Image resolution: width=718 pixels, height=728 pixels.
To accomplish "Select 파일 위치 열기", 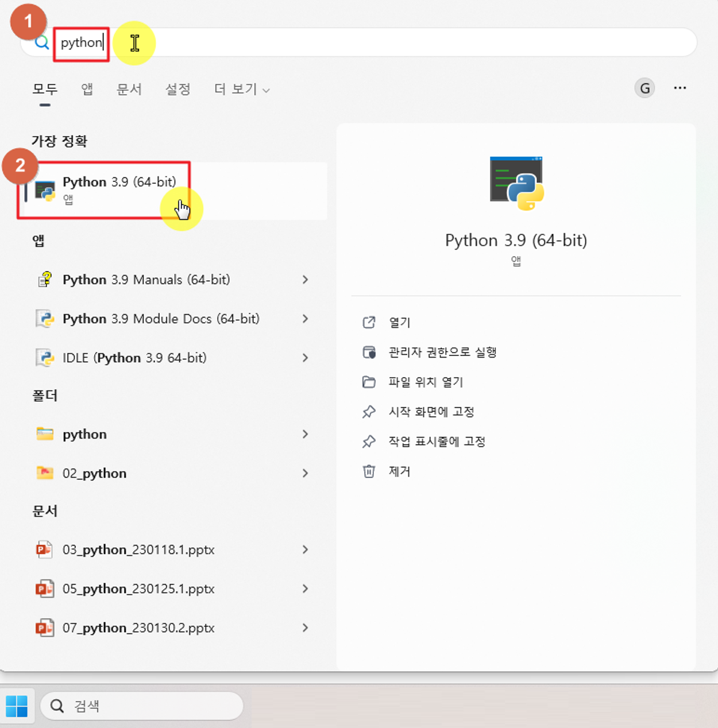I will point(426,382).
